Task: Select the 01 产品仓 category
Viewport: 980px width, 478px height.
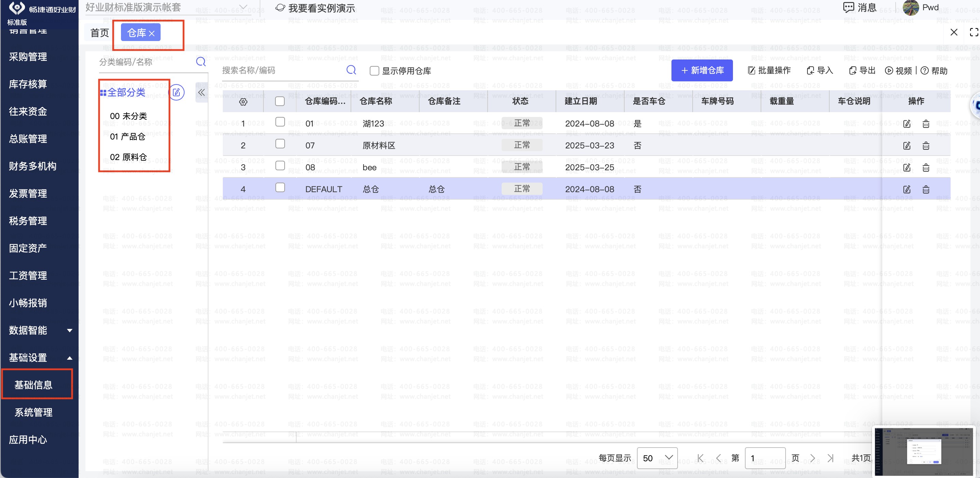Action: pos(128,137)
